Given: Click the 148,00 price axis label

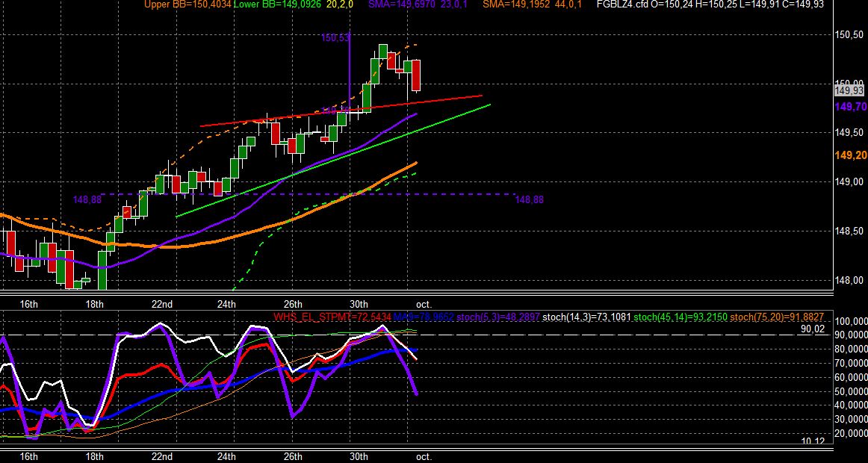Looking at the screenshot, I should click(849, 280).
